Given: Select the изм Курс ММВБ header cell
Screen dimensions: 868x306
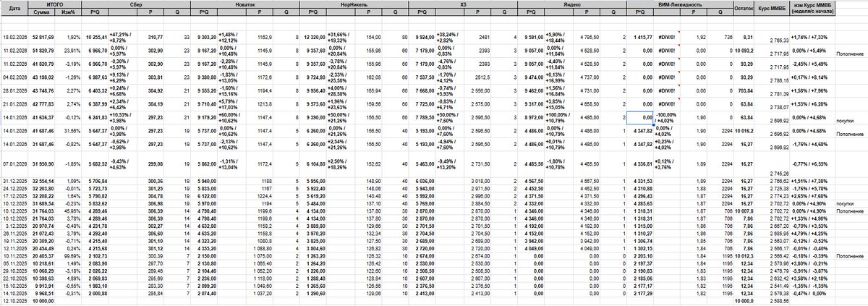Looking at the screenshot, I should (x=812, y=7).
